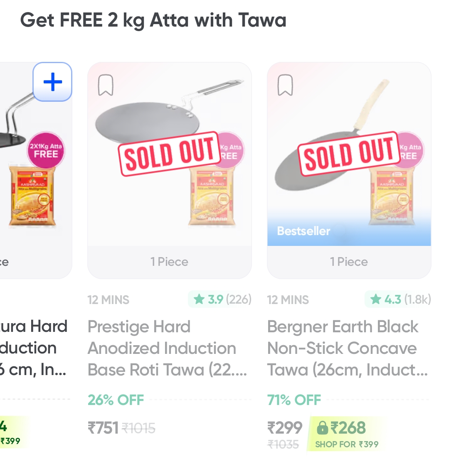Select the 1 Piece option under Bergner
The height and width of the screenshot is (476, 449).
349,262
